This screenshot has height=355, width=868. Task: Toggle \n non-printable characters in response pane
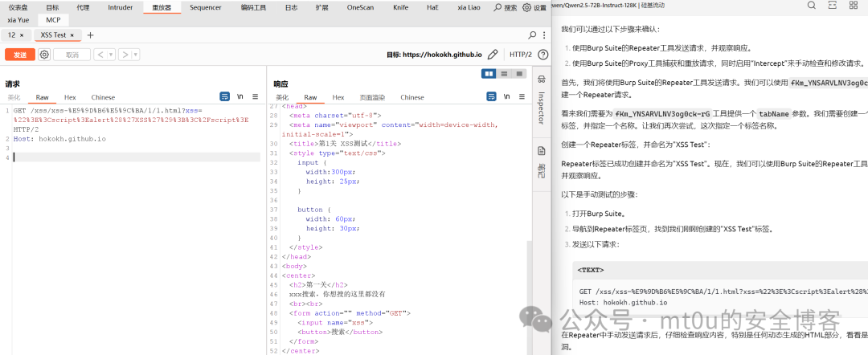coord(506,96)
